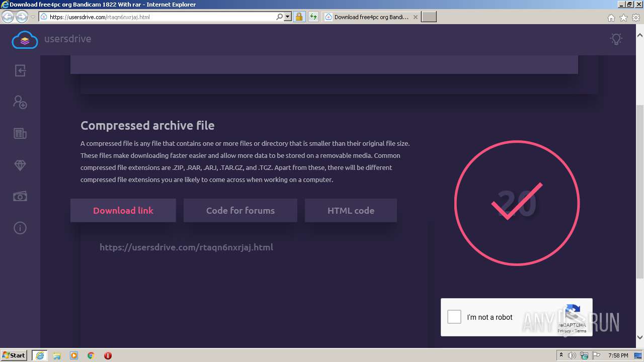This screenshot has height=362, width=644.
Task: Open the IE Tools gear icon
Action: point(635,18)
